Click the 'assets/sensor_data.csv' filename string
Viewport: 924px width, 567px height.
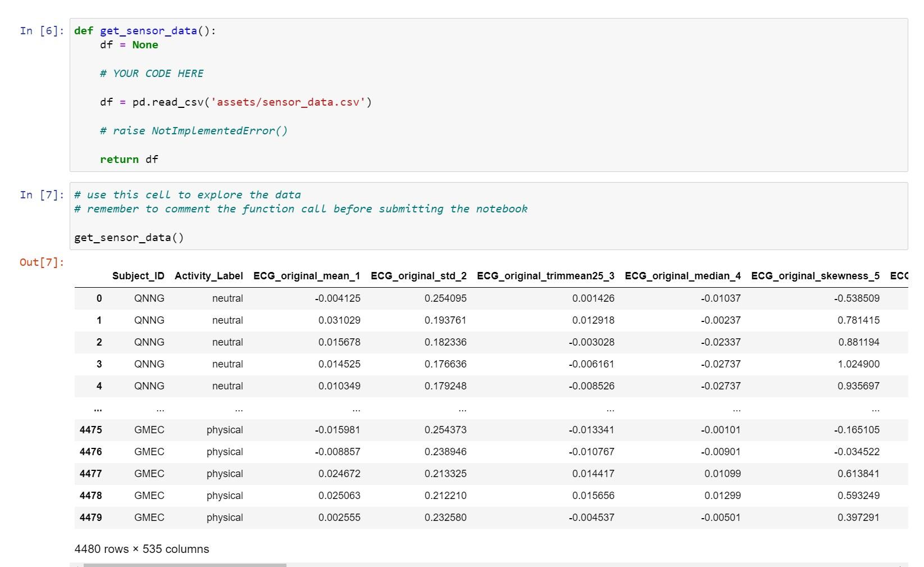click(x=290, y=102)
